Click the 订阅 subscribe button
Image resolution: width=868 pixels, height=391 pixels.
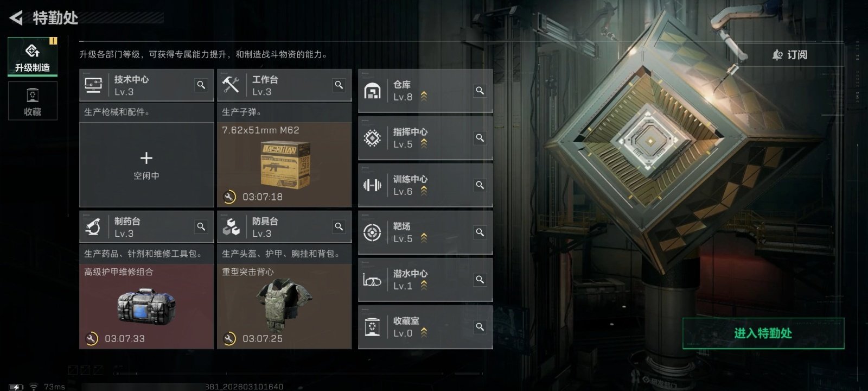[790, 55]
